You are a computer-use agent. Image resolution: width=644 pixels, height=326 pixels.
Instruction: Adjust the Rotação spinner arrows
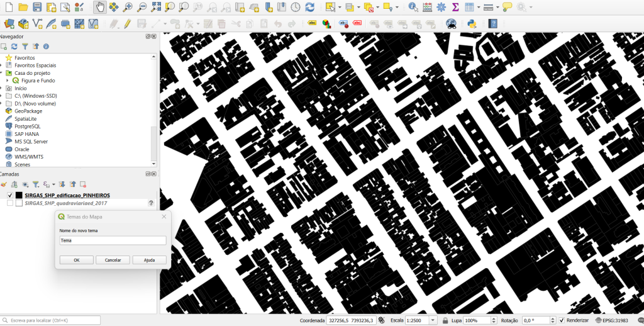coord(553,320)
